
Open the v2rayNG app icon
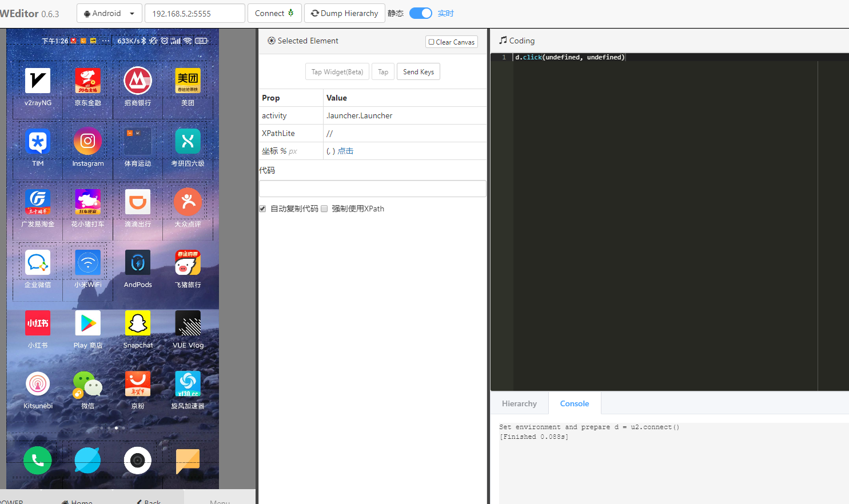[38, 81]
